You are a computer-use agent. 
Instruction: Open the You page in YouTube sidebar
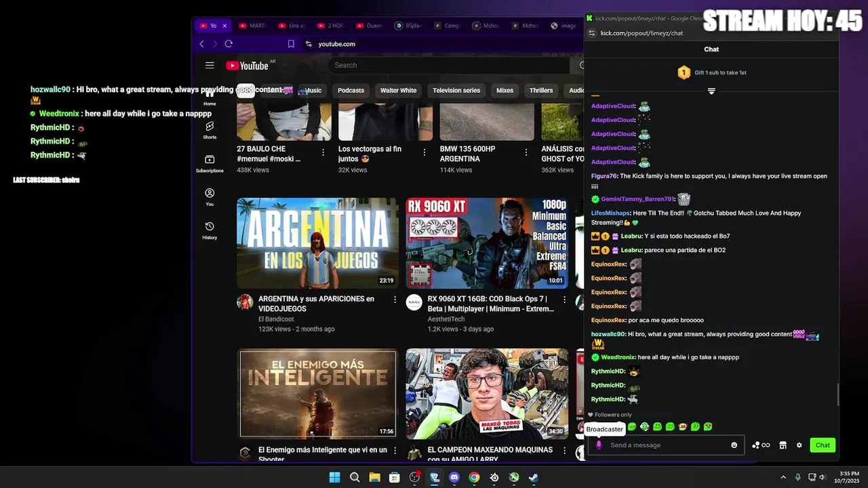pos(210,197)
